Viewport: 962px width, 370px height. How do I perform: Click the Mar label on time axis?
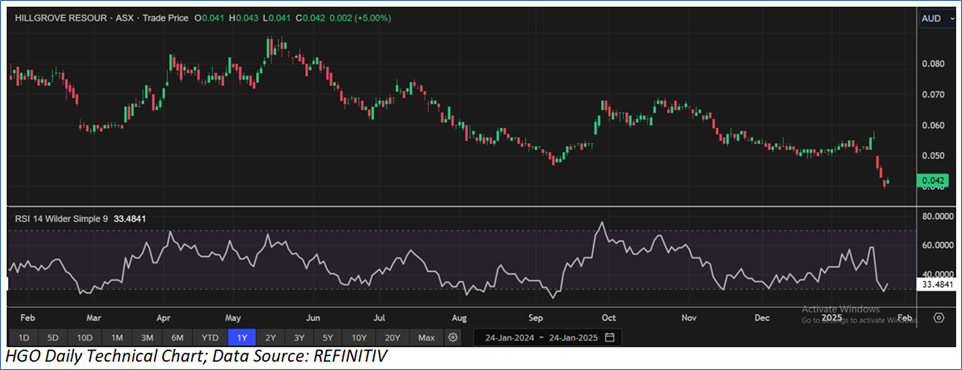93,318
